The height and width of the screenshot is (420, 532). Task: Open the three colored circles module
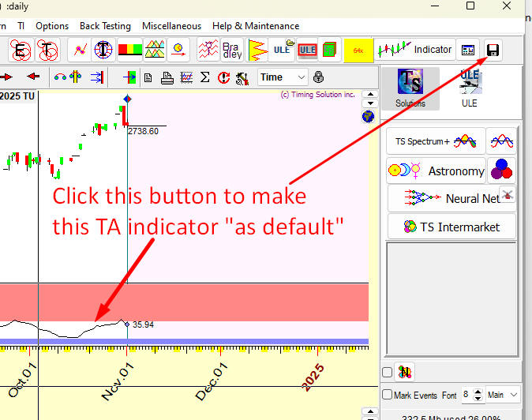(501, 170)
